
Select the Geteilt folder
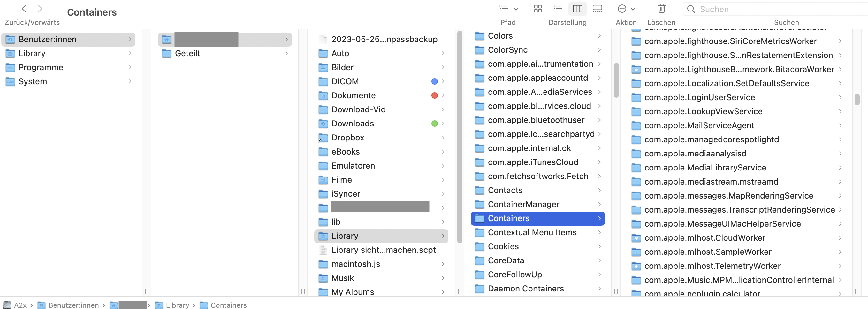click(x=225, y=54)
